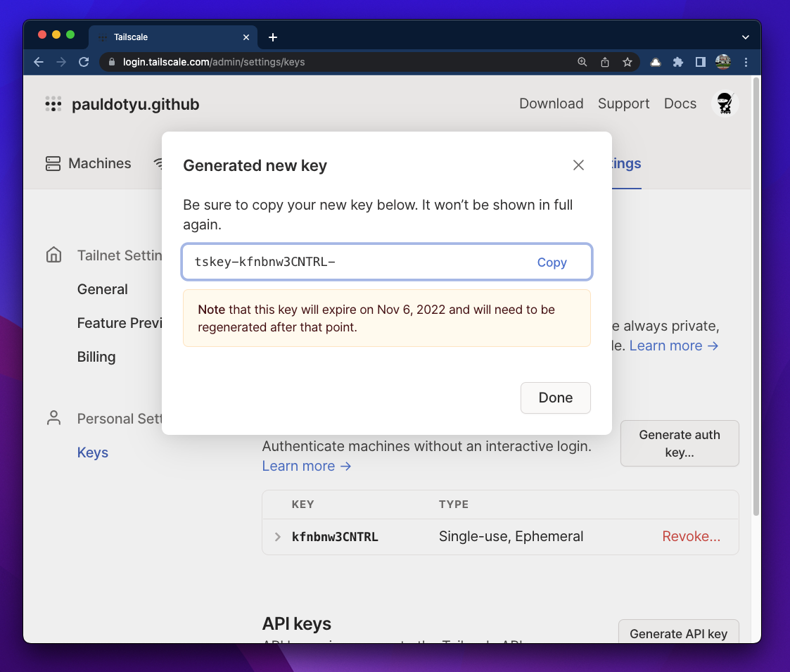Open a new browser tab
Screen dimensions: 790x672
click(x=273, y=37)
